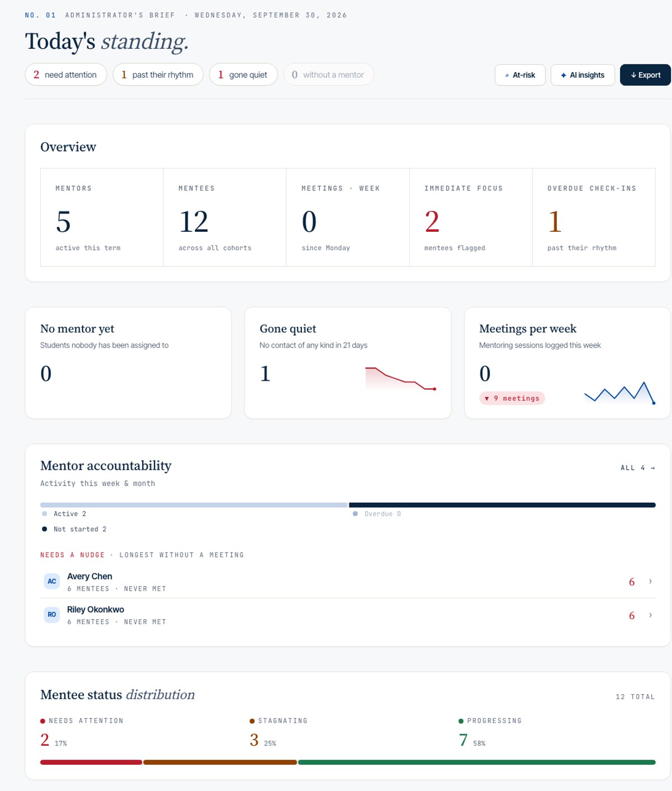Click the Export button
The width and height of the screenshot is (672, 791).
pos(645,75)
